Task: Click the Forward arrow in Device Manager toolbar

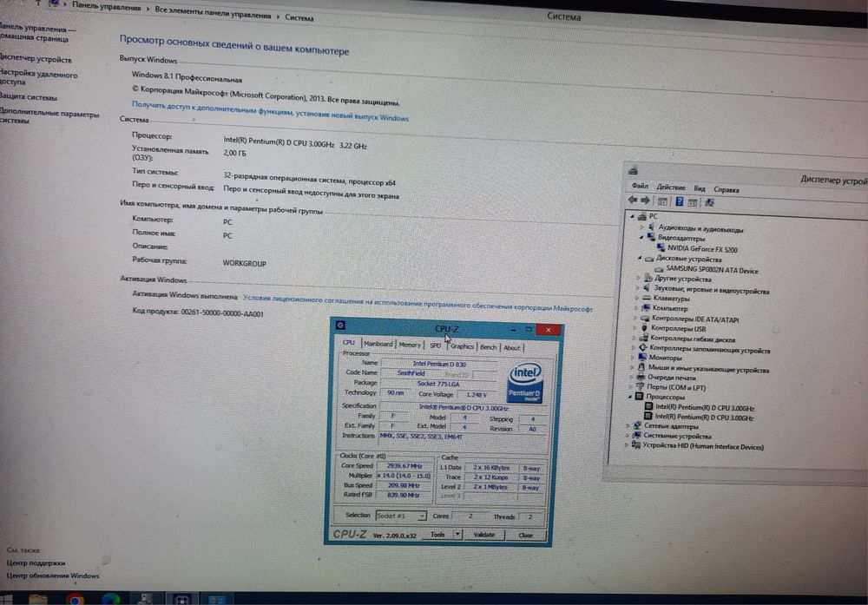Action: pyautogui.click(x=645, y=201)
